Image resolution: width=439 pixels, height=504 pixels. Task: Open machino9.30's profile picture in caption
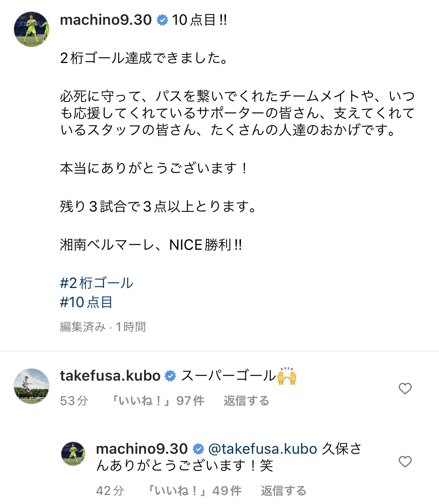point(32,29)
